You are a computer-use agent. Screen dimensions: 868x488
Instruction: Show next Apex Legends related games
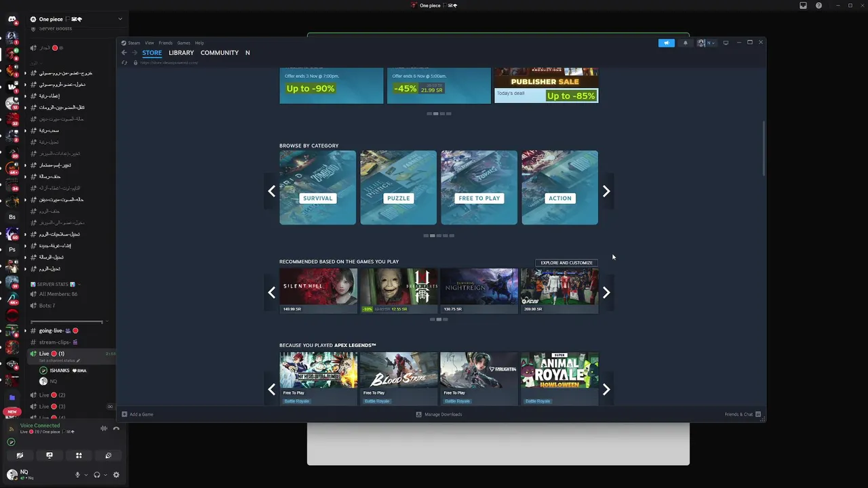point(606,390)
